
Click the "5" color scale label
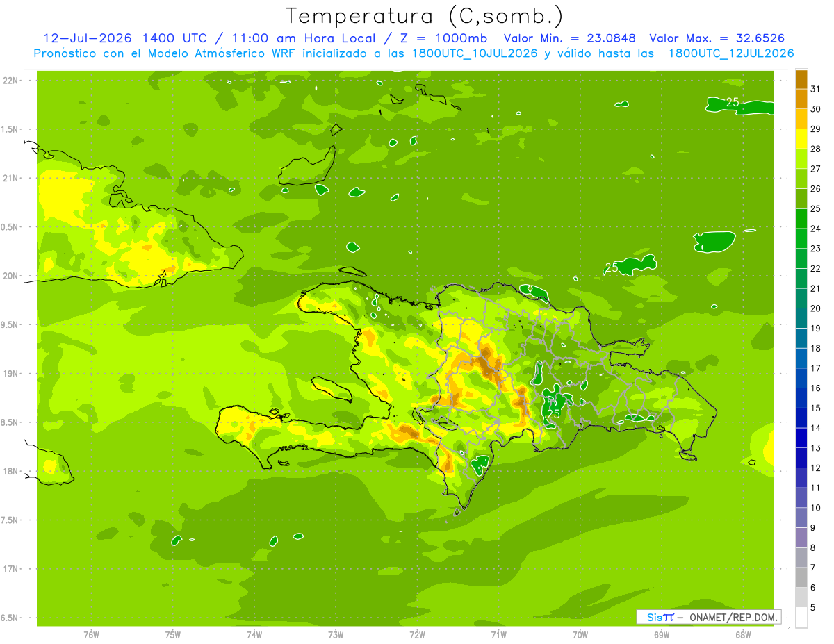[813, 607]
